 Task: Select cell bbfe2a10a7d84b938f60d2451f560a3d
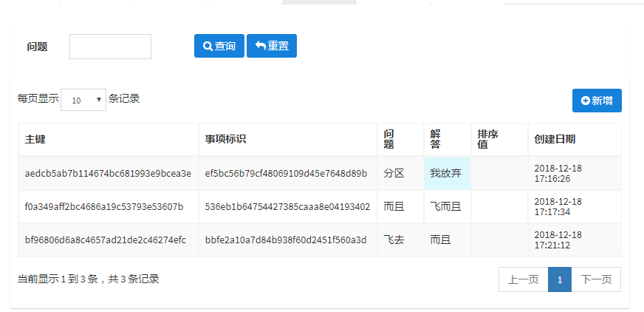tap(288, 240)
